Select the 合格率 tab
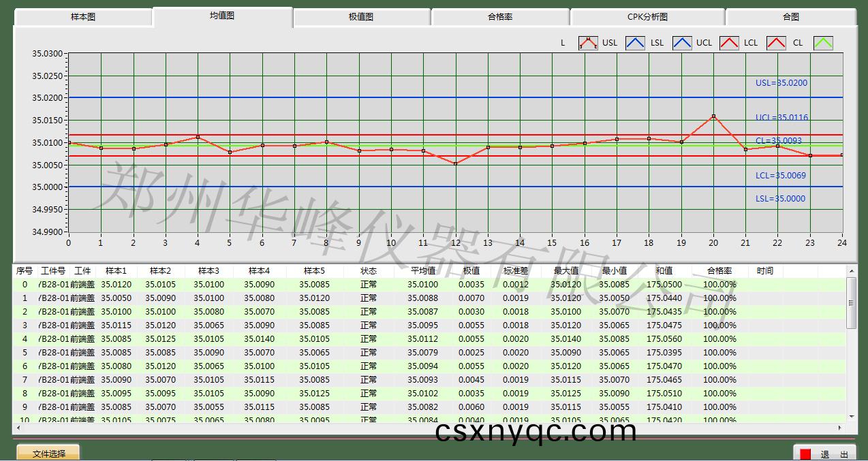This screenshot has height=461, width=868. [500, 17]
